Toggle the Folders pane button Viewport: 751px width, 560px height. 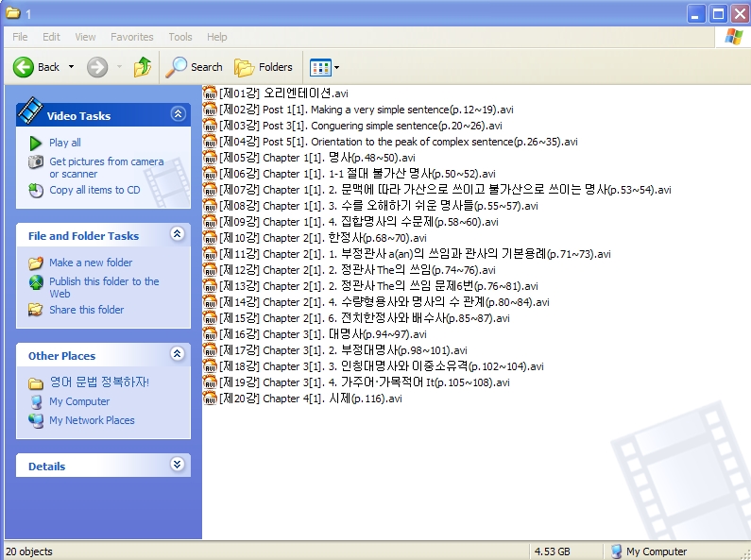point(264,67)
